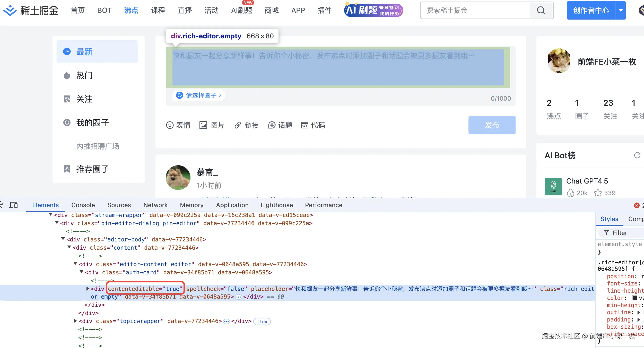This screenshot has width=644, height=348.
Task: Click the color swatch beside color property
Action: pos(635,298)
